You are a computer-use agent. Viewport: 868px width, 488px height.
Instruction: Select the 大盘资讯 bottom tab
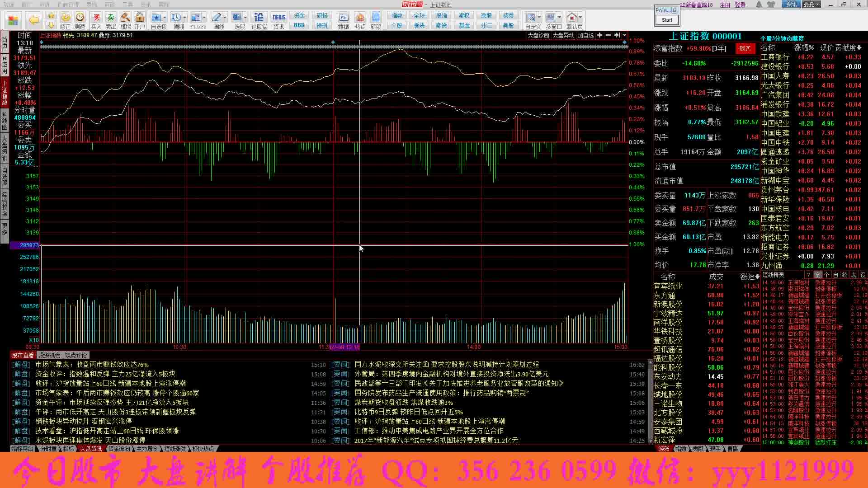click(91, 449)
